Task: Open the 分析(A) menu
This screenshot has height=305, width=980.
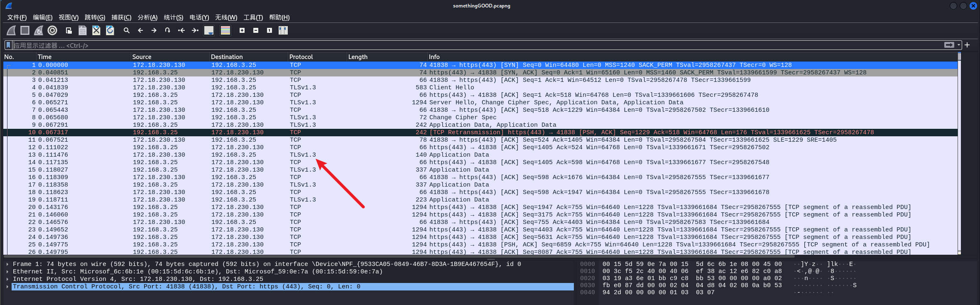Action: (x=147, y=17)
